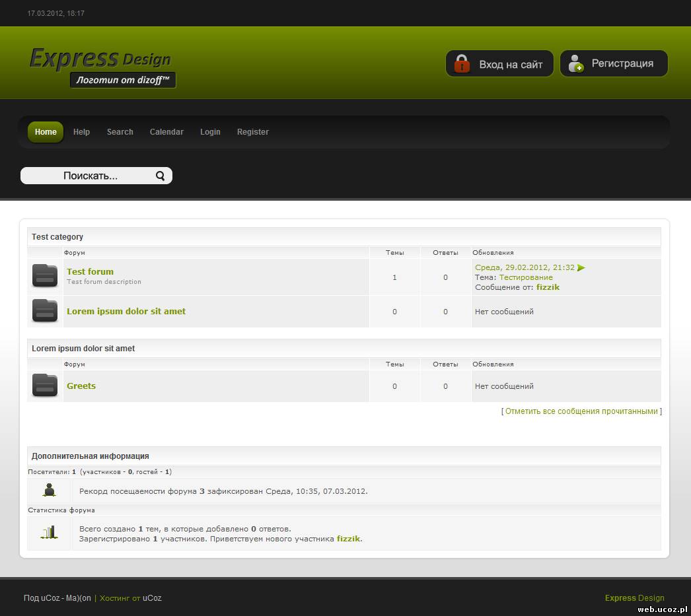Open the Greets forum link
The image size is (691, 616).
pyautogui.click(x=81, y=386)
